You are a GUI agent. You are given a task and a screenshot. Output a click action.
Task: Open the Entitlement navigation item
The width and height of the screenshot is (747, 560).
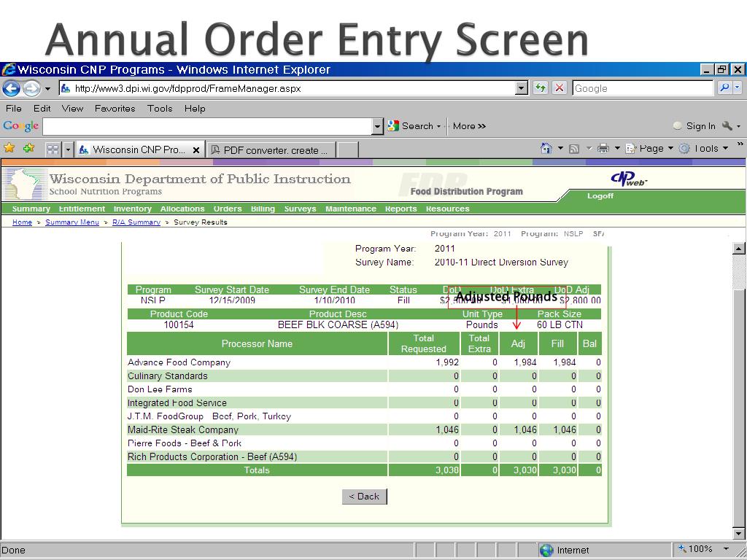(x=82, y=209)
